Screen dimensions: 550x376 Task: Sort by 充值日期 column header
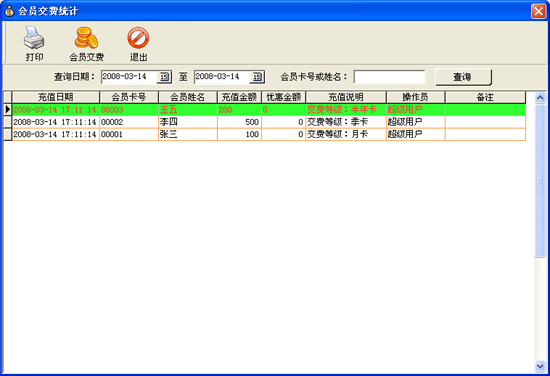tap(55, 97)
